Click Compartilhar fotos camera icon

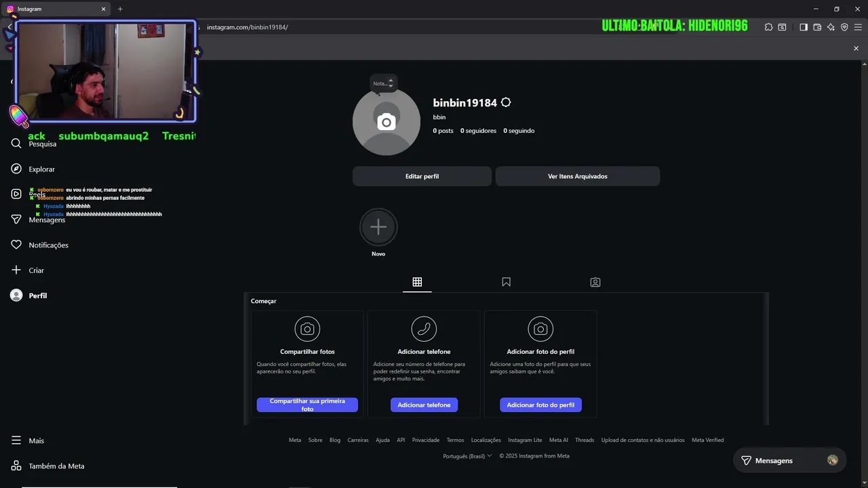pyautogui.click(x=307, y=329)
